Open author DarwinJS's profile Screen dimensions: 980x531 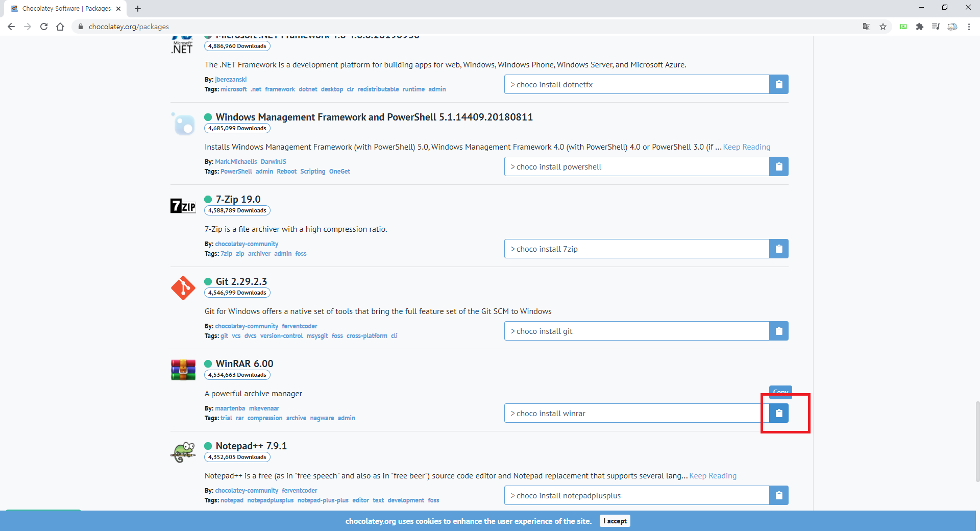[274, 162]
